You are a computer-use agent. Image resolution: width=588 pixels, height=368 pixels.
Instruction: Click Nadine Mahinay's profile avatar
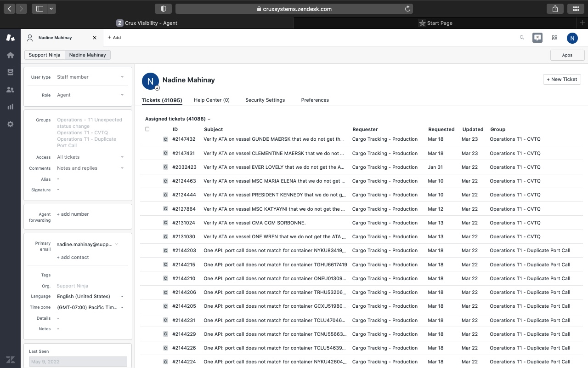(x=150, y=81)
